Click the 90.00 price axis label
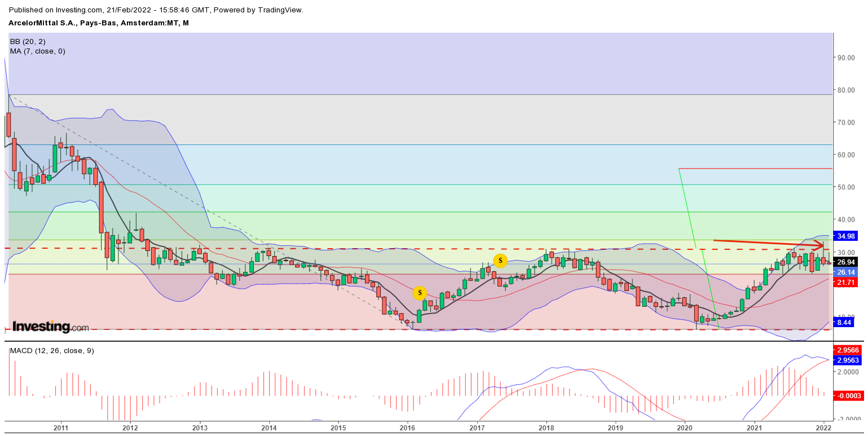This screenshot has height=436, width=868. tap(845, 58)
